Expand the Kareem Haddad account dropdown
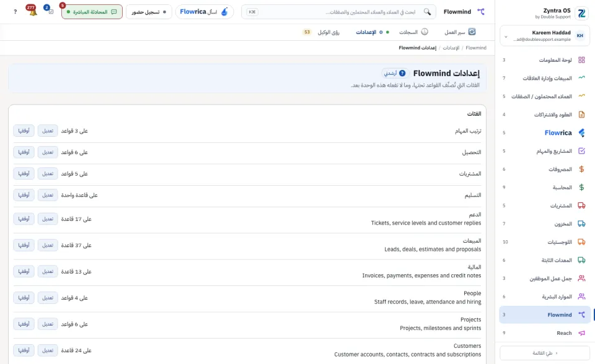The width and height of the screenshot is (595, 364). click(x=506, y=37)
